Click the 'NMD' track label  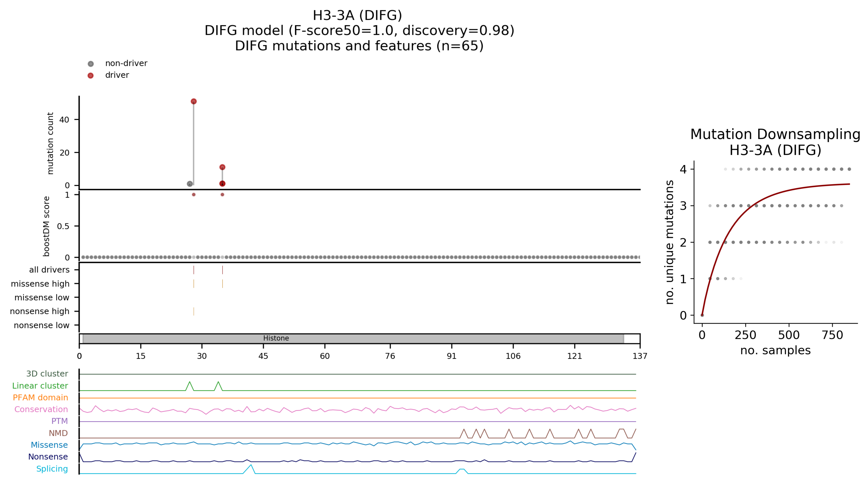click(58, 433)
